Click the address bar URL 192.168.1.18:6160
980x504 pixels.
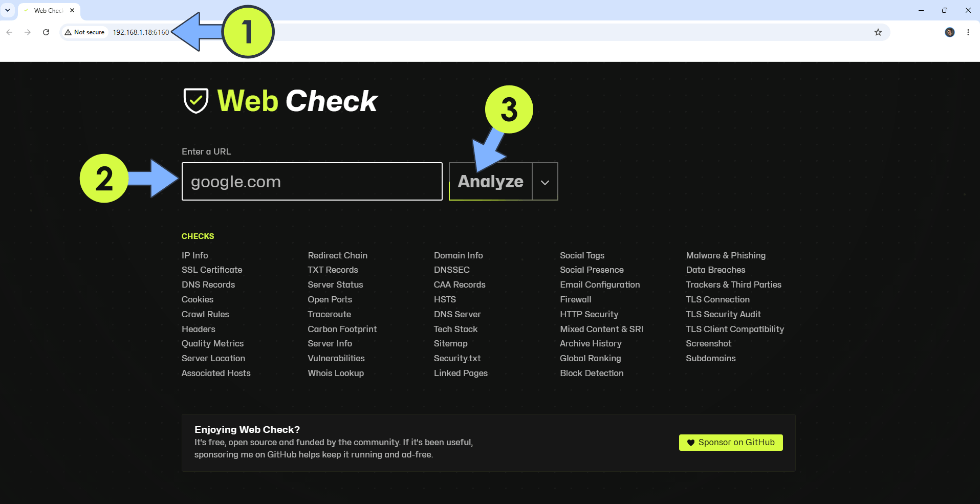[x=141, y=32]
